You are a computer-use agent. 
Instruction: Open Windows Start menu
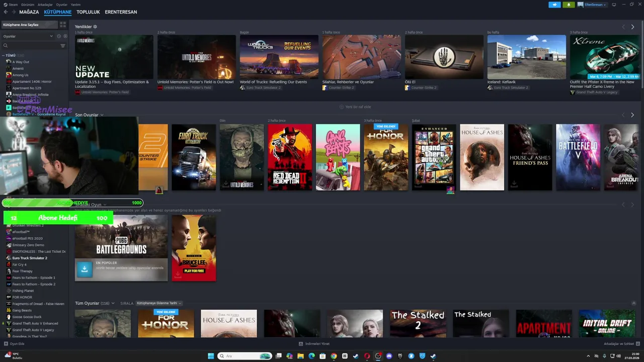pyautogui.click(x=211, y=356)
